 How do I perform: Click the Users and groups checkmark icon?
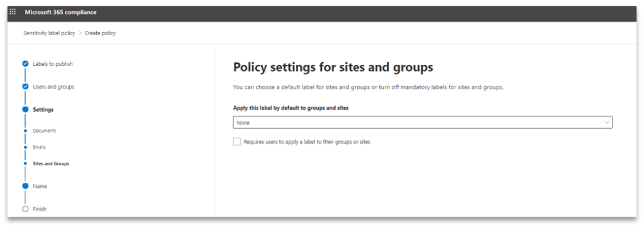[x=25, y=87]
